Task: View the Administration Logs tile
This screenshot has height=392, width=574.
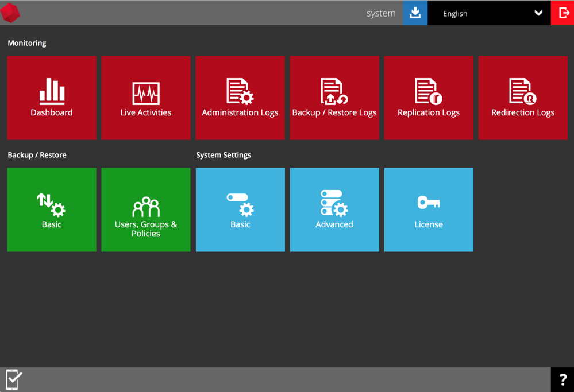Action: (x=240, y=98)
